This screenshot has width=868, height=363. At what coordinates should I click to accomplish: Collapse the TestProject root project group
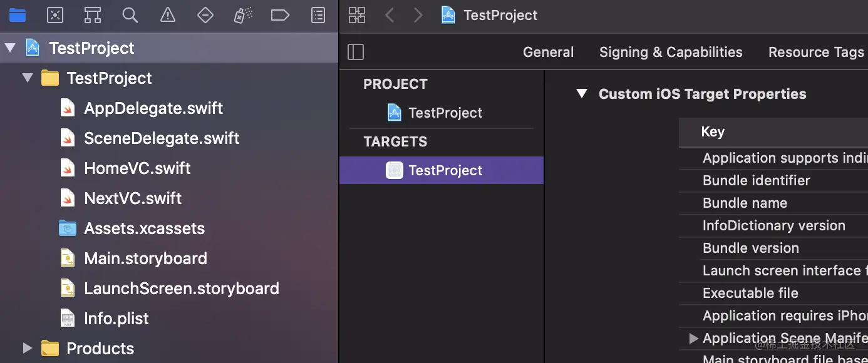click(x=9, y=48)
